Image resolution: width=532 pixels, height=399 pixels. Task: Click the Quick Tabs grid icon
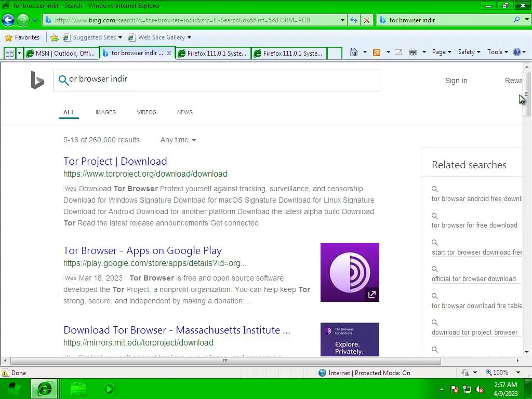[x=9, y=54]
